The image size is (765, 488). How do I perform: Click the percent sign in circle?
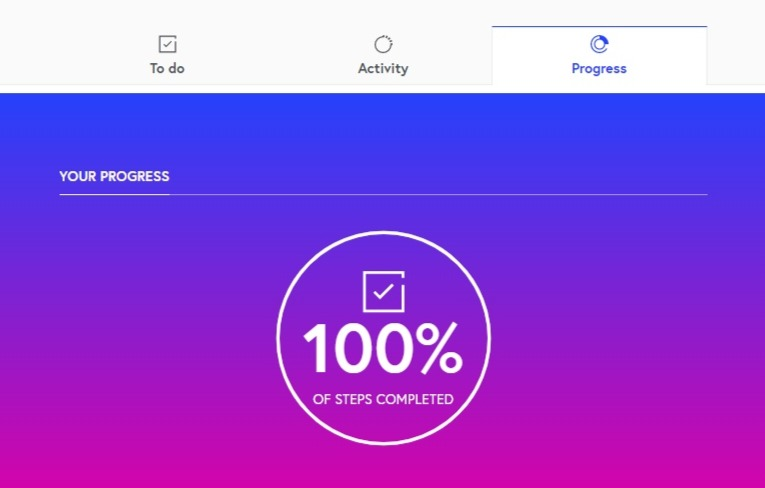click(x=439, y=348)
